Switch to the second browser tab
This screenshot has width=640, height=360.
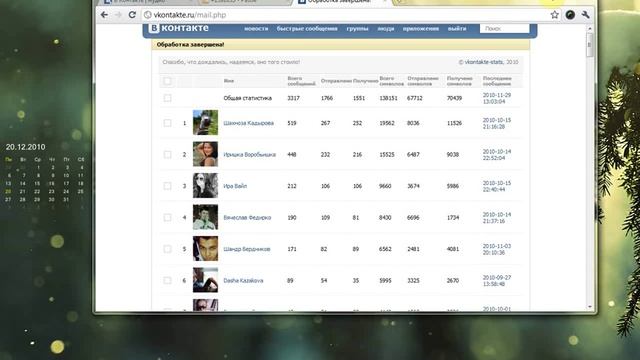point(244,2)
